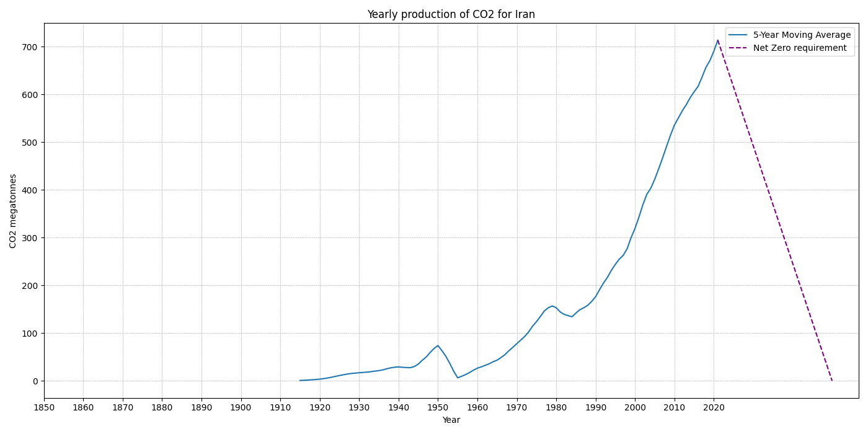Viewport: 868px width, 434px height.
Task: Click the 'Year' x-axis label
Action: (x=451, y=420)
